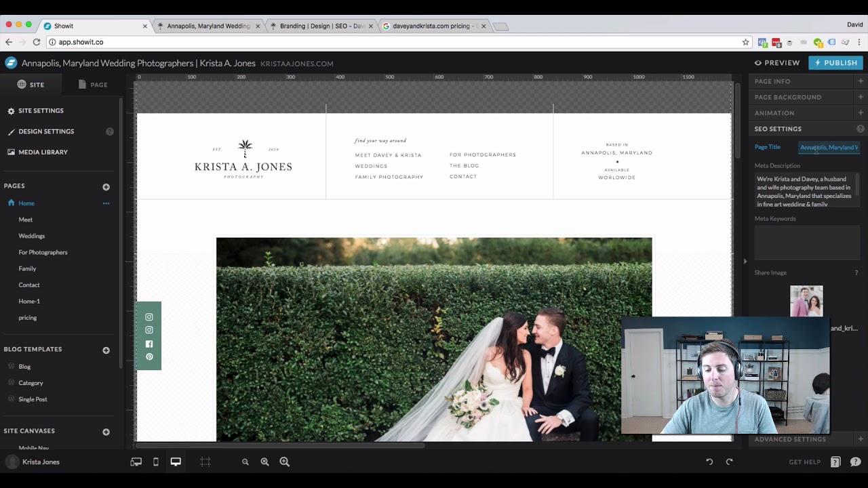The height and width of the screenshot is (488, 868).
Task: Preview the site
Action: [x=777, y=63]
